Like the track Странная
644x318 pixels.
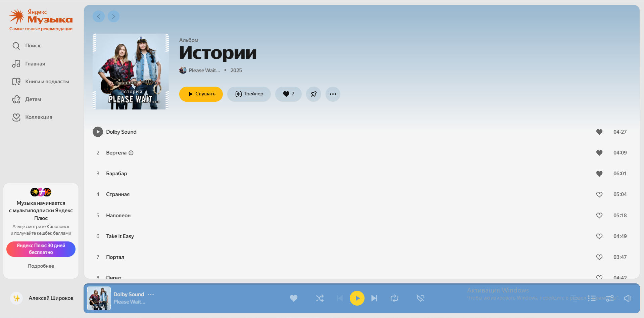click(599, 194)
